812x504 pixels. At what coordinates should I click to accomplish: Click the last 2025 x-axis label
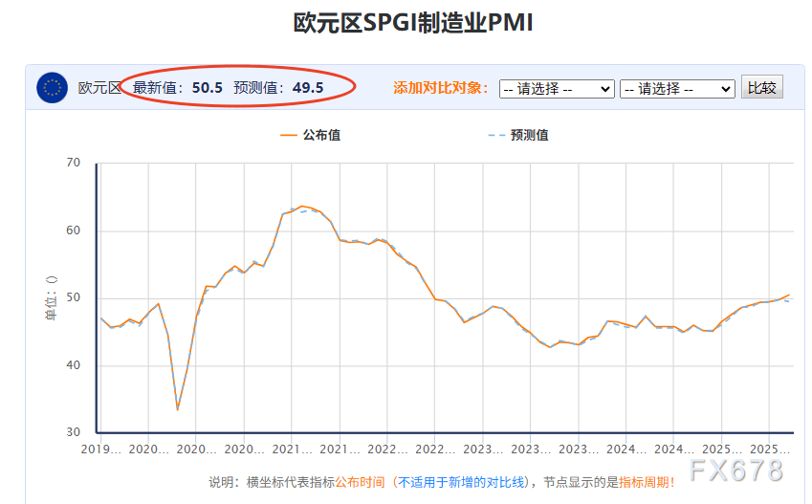point(770,449)
